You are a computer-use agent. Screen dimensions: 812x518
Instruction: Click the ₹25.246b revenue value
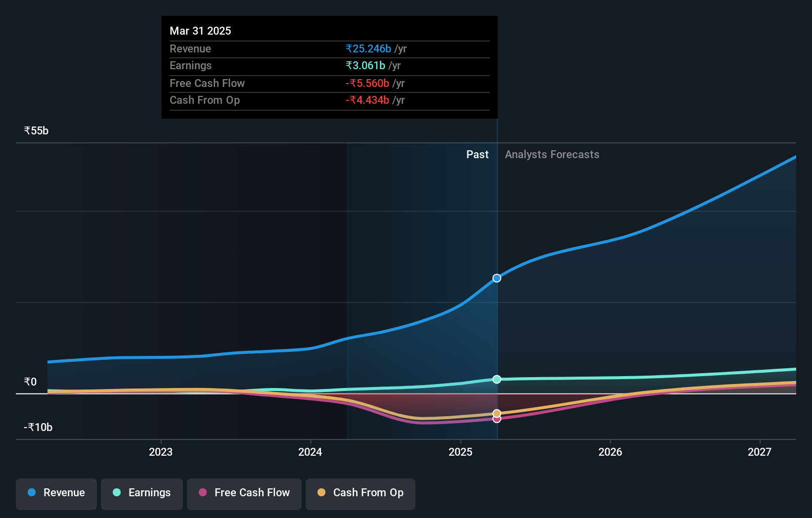point(368,48)
